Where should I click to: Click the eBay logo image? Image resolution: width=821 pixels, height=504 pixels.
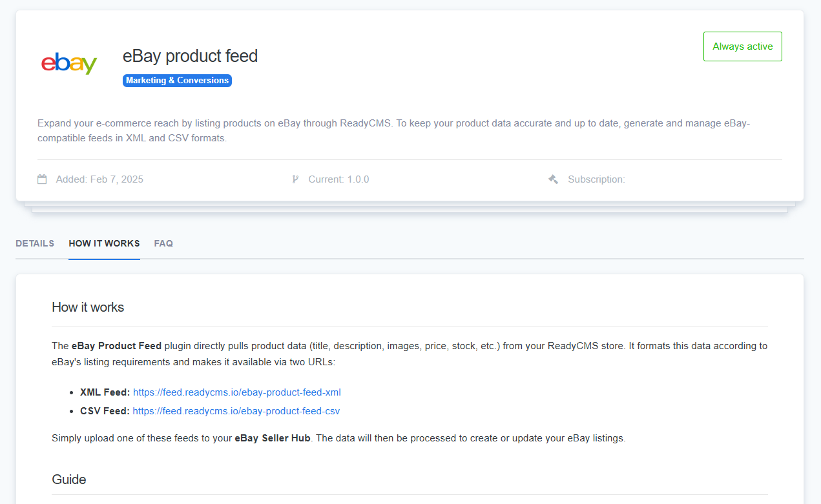(69, 63)
